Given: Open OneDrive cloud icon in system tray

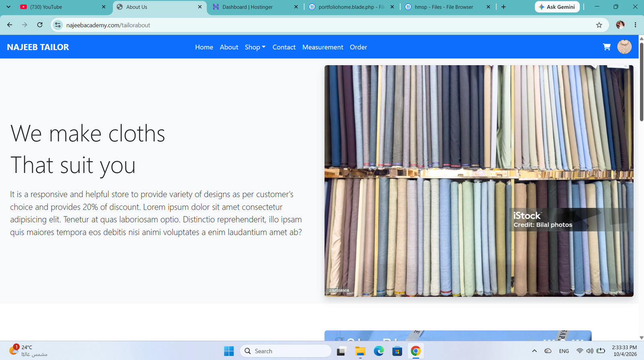Looking at the screenshot, I should [548, 351].
